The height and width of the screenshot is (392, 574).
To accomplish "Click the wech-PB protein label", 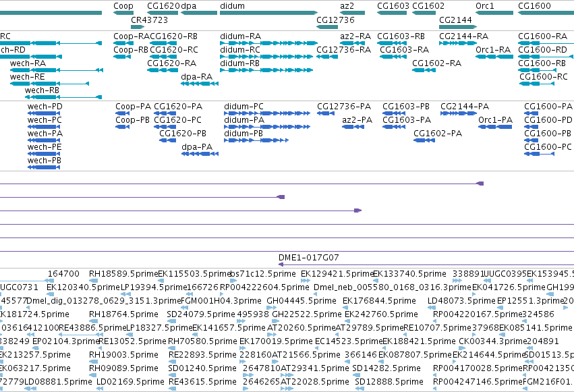I will [x=45, y=161].
